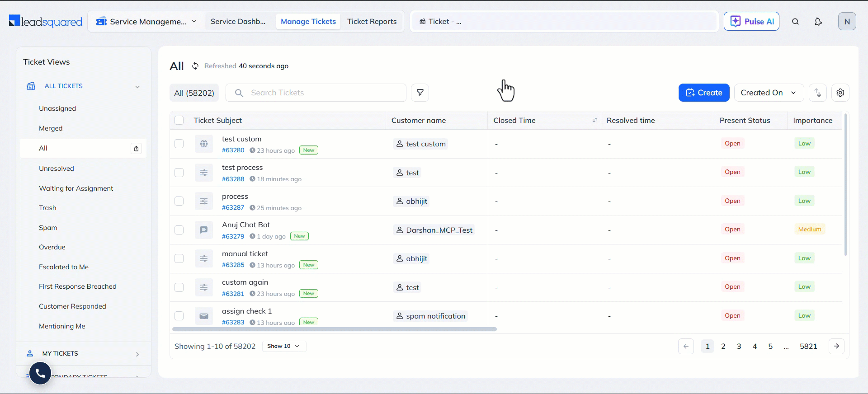Click the share icon on All view
868x394 pixels.
136,148
